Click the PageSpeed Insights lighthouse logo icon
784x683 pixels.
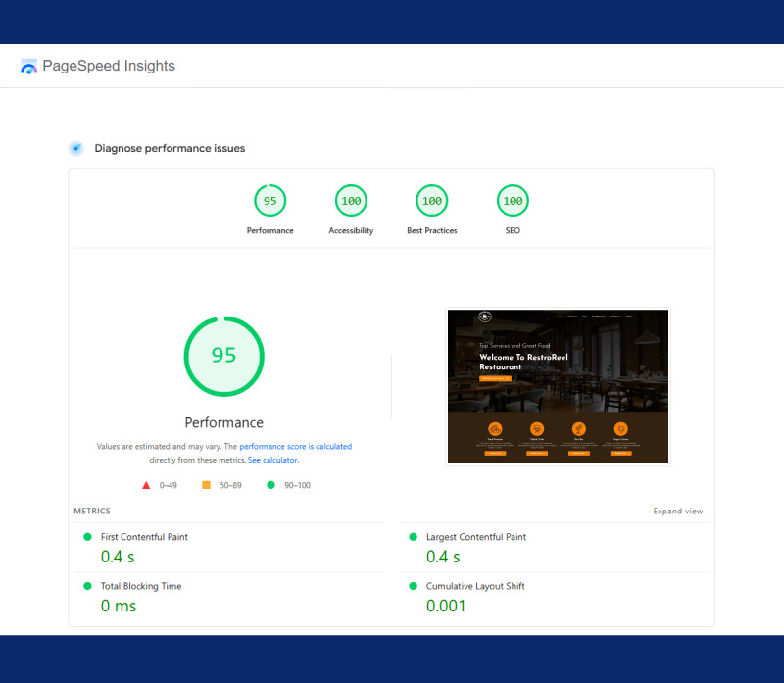(x=28, y=66)
